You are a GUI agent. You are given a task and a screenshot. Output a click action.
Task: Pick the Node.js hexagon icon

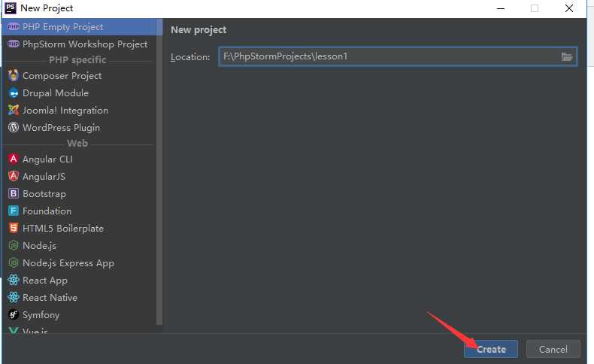[x=14, y=245]
